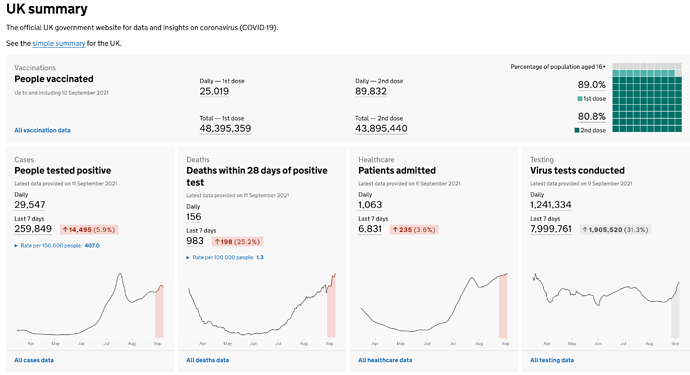Image resolution: width=690 pixels, height=375 pixels.
Task: Open All healthcare data link
Action: [385, 360]
